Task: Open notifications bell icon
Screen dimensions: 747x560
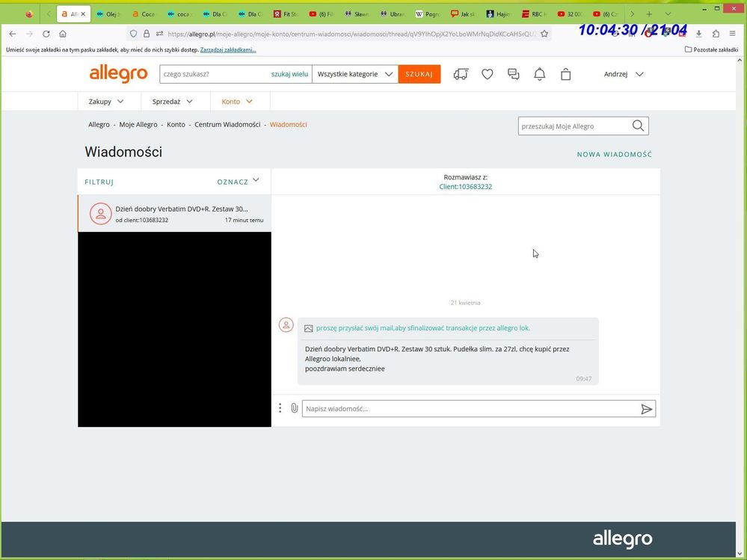Action: (539, 74)
